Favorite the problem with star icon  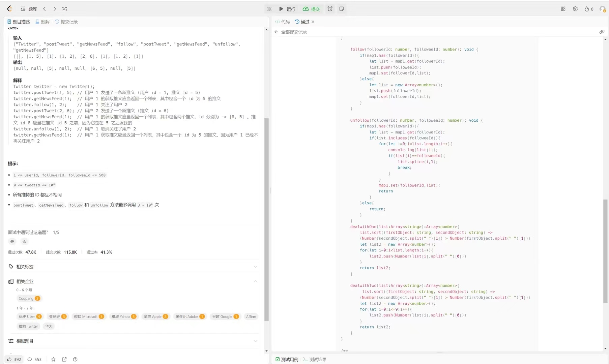pos(53,359)
